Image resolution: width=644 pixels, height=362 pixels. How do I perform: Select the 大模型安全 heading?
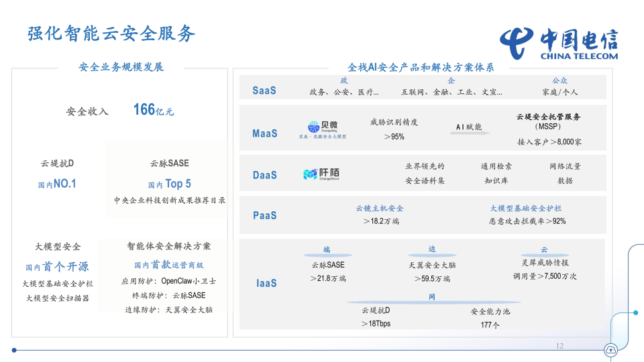pos(58,247)
